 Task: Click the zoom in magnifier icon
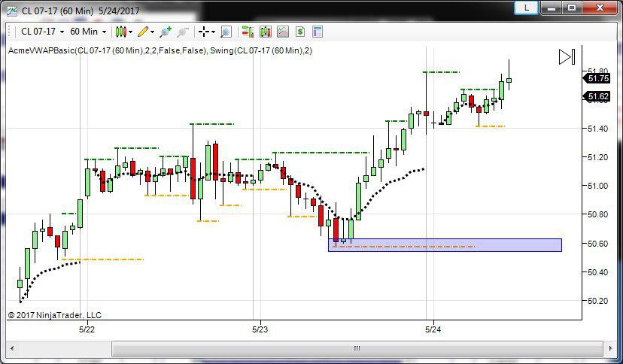click(226, 32)
